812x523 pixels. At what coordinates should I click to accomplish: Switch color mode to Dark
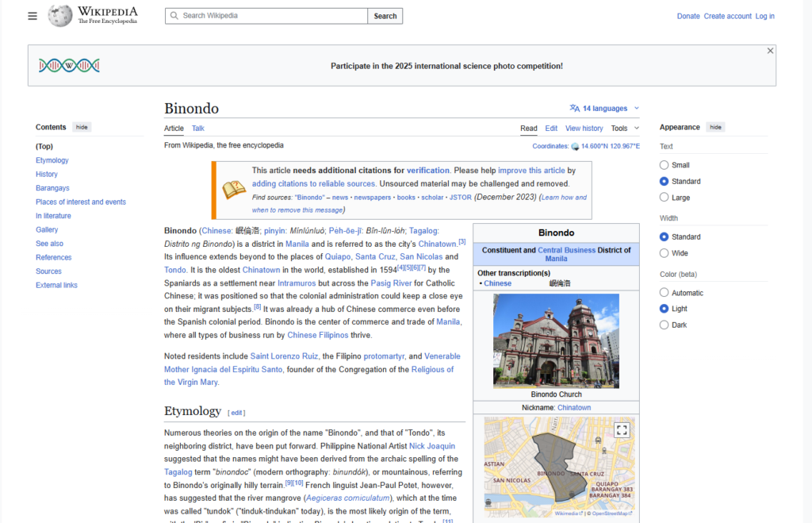pos(665,325)
